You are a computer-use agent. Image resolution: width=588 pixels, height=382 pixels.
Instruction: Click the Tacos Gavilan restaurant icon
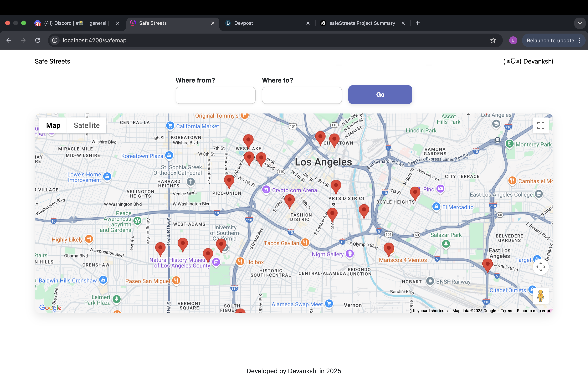click(305, 242)
